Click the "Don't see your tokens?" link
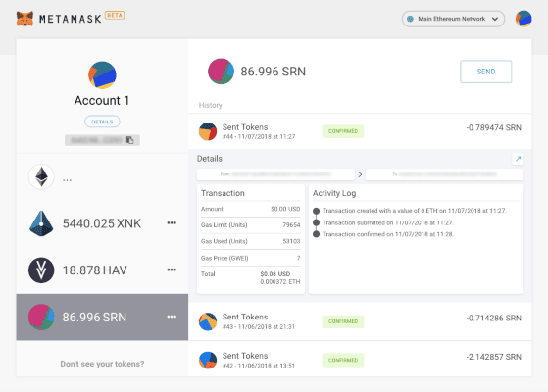The height and width of the screenshot is (392, 548). [x=102, y=364]
